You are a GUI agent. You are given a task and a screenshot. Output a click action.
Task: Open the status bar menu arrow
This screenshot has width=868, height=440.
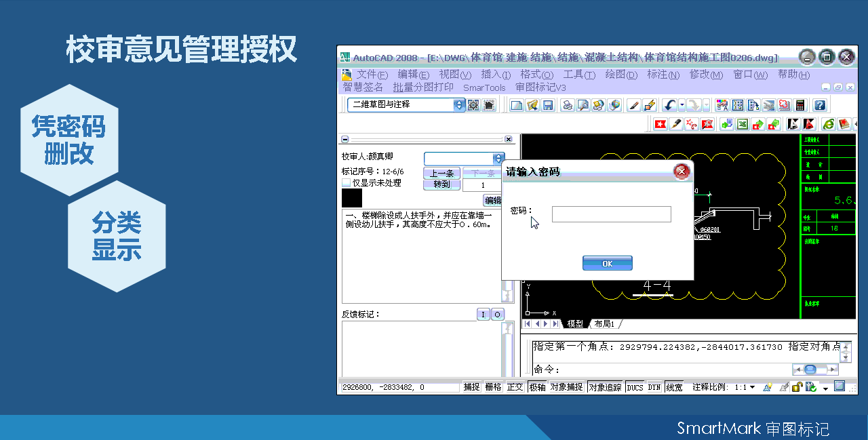coord(825,389)
